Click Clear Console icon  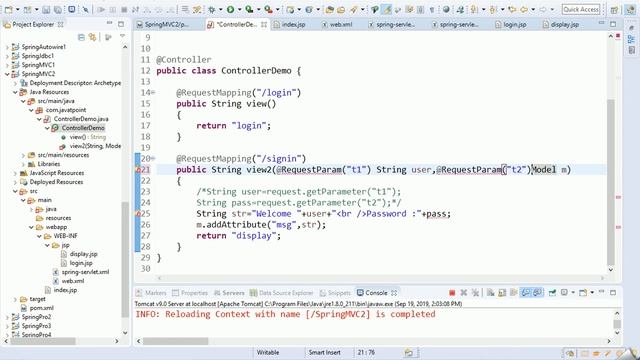click(x=491, y=293)
